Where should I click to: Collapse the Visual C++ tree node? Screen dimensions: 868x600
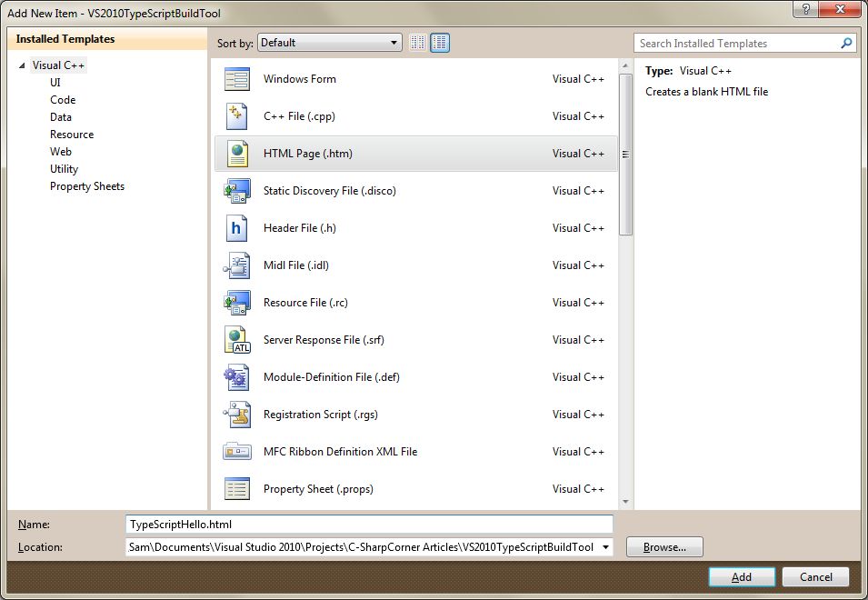[x=22, y=65]
